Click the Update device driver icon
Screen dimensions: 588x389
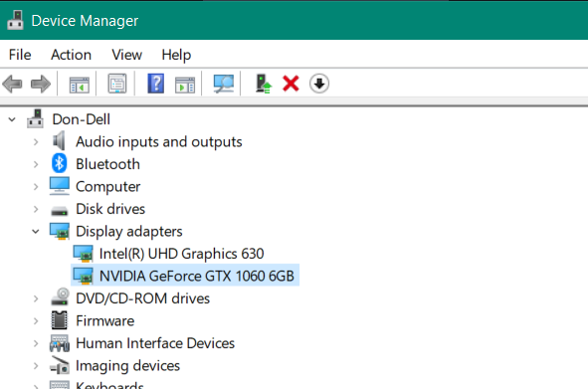(x=264, y=84)
